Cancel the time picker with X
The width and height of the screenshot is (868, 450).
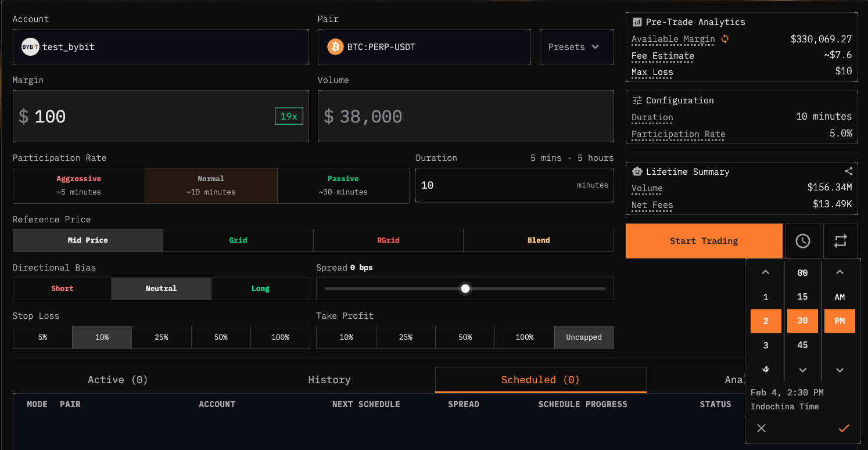pyautogui.click(x=761, y=429)
